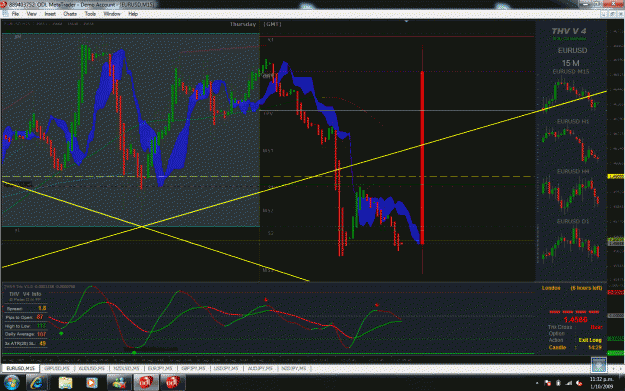Click the High to Low value
Screen dimensions: 625x391
[x=41, y=326]
